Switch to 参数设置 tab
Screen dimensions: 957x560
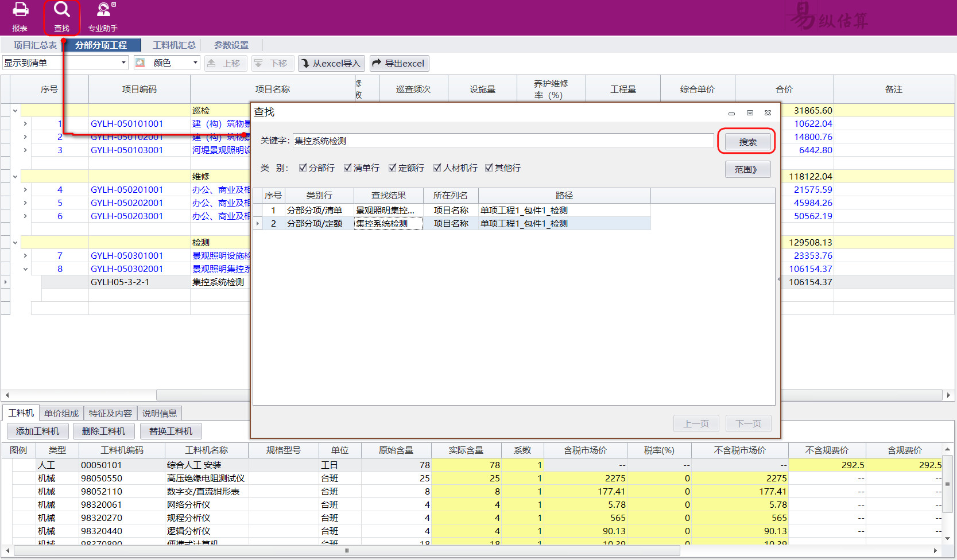[231, 45]
